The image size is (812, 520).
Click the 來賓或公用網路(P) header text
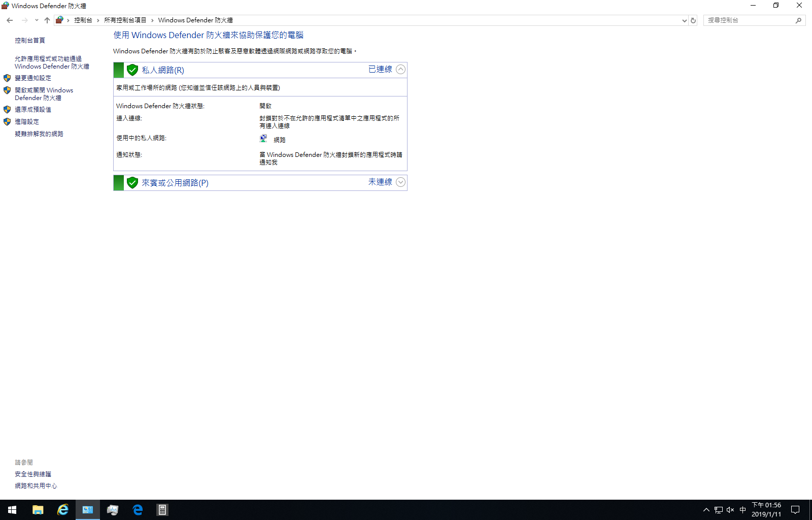point(175,183)
